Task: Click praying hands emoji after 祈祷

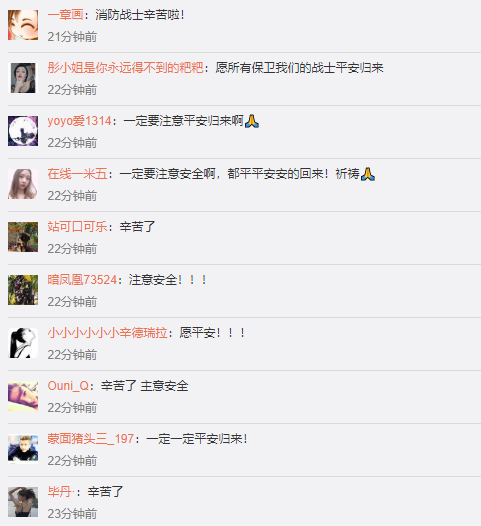Action: [368, 174]
